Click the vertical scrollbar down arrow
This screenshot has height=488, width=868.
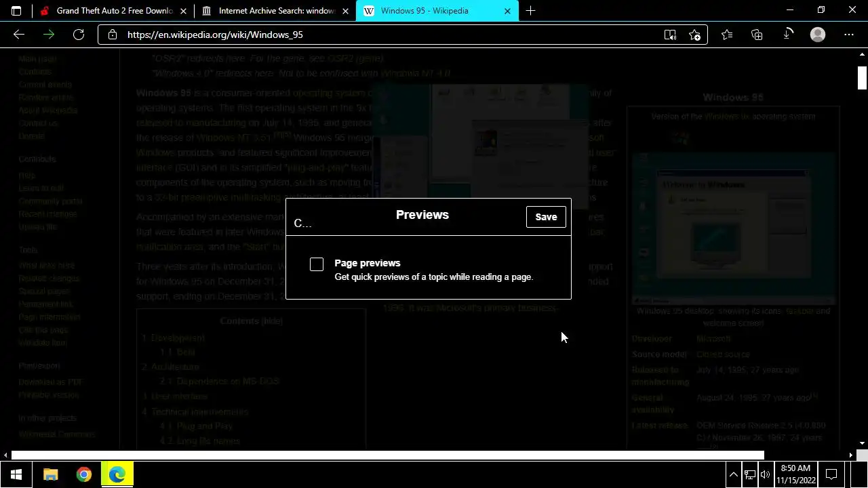point(863,443)
